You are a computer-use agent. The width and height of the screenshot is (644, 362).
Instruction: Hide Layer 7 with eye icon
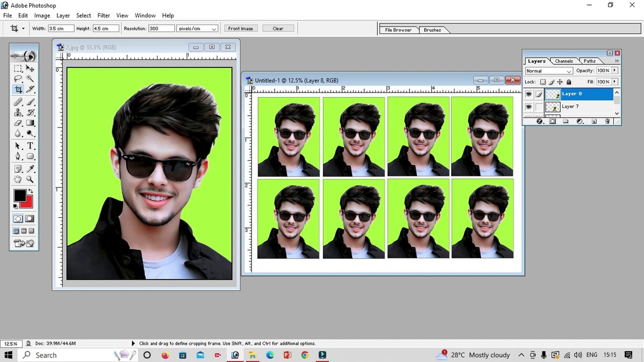coord(528,107)
